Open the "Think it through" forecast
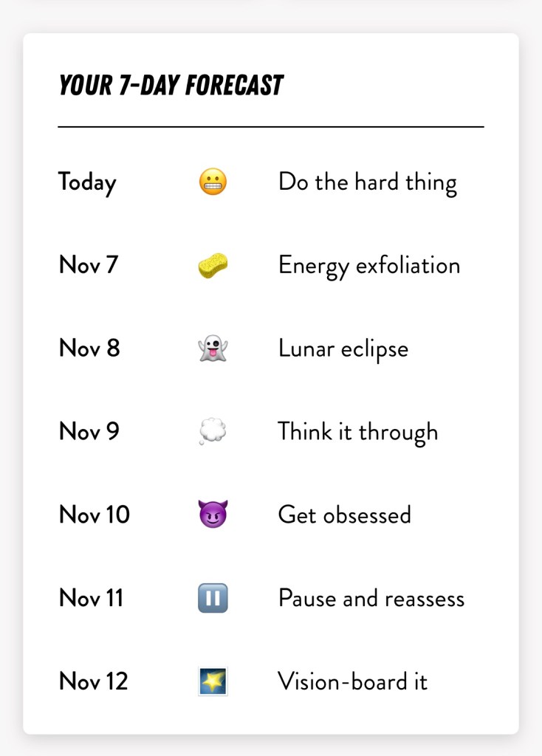The height and width of the screenshot is (756, 542). pos(357,432)
